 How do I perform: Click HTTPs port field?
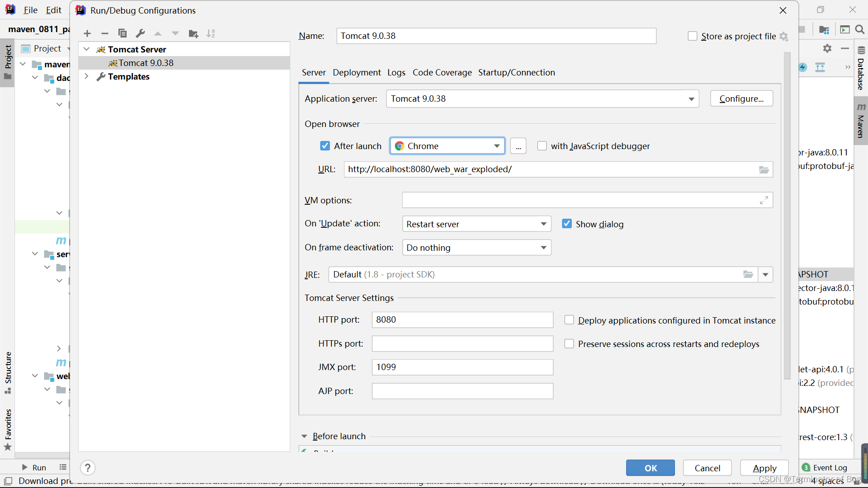462,343
